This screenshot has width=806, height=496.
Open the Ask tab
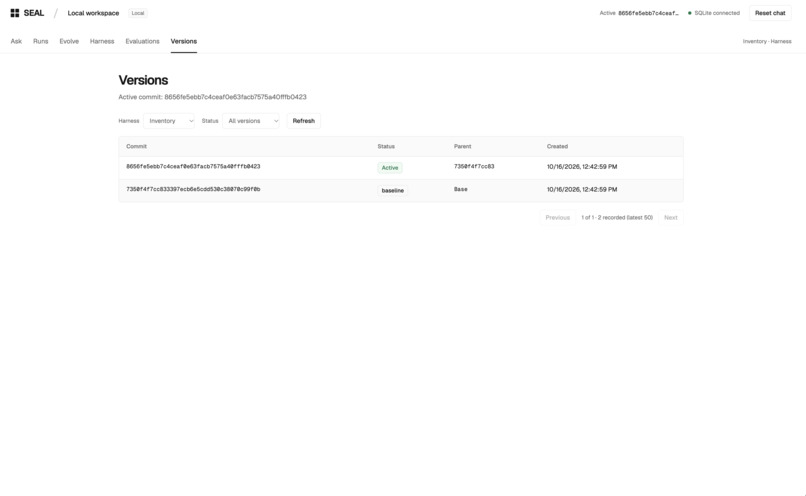[16, 41]
